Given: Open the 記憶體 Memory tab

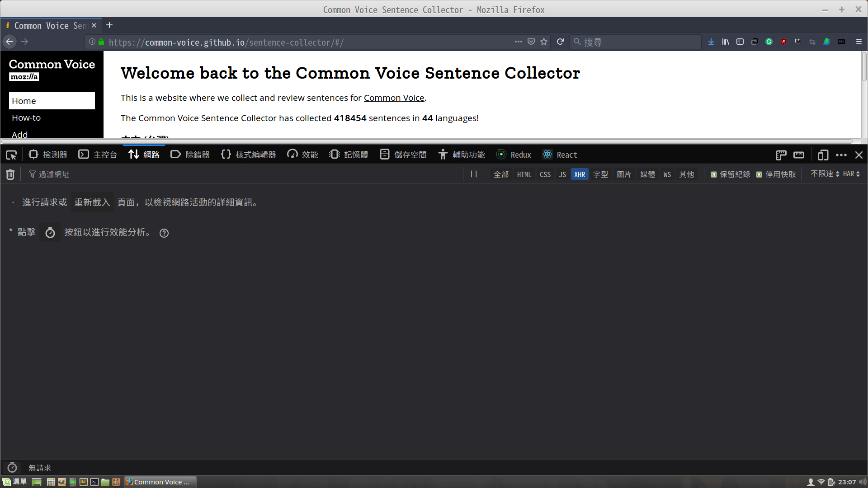Looking at the screenshot, I should (x=349, y=155).
